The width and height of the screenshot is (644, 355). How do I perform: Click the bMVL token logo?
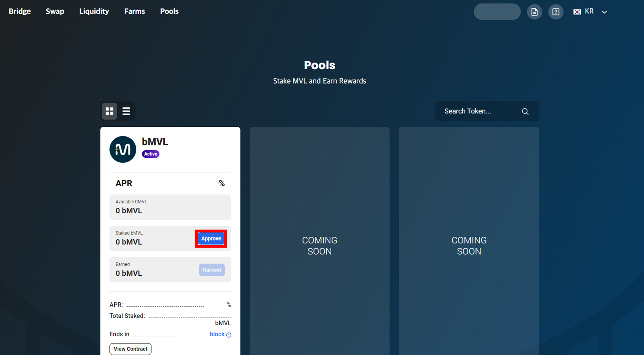123,149
